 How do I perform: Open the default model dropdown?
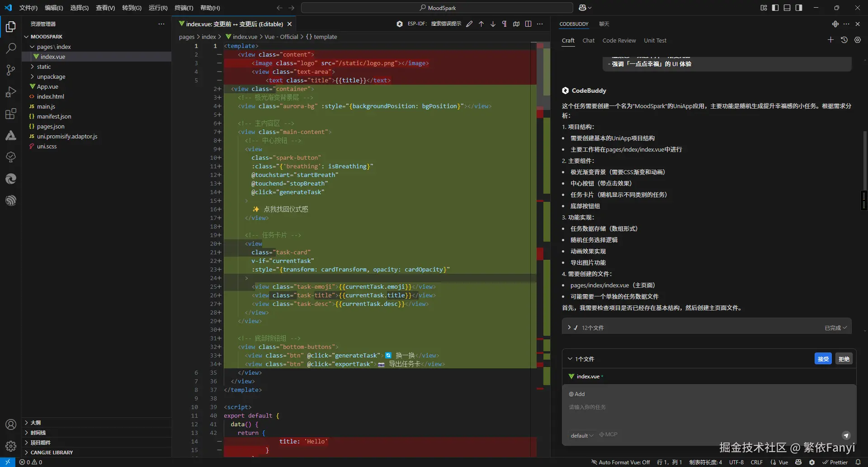click(x=582, y=435)
